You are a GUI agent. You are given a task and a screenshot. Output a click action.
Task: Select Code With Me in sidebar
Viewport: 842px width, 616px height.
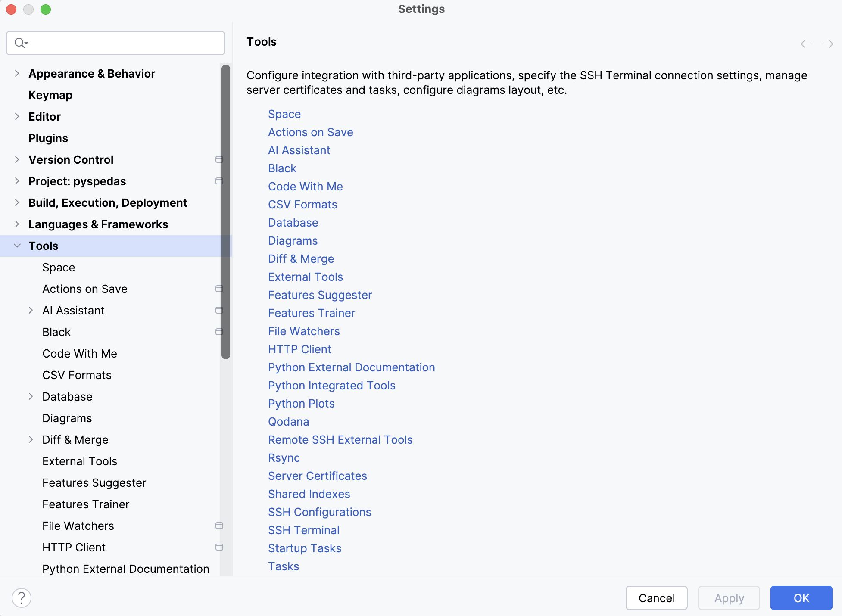point(80,354)
